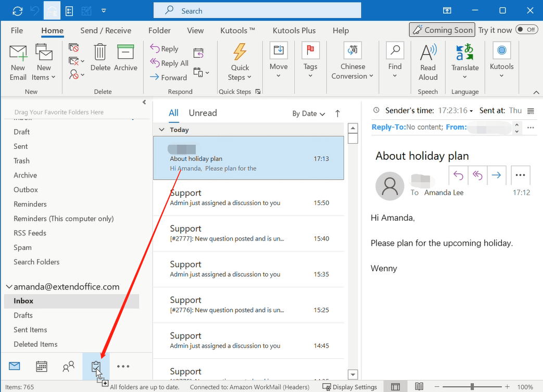Open the Send / Receive tab

(x=106, y=31)
